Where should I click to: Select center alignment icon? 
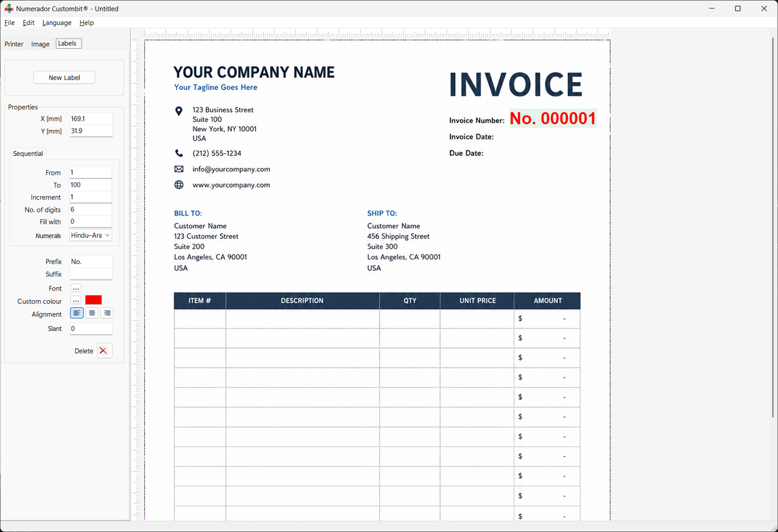point(92,313)
